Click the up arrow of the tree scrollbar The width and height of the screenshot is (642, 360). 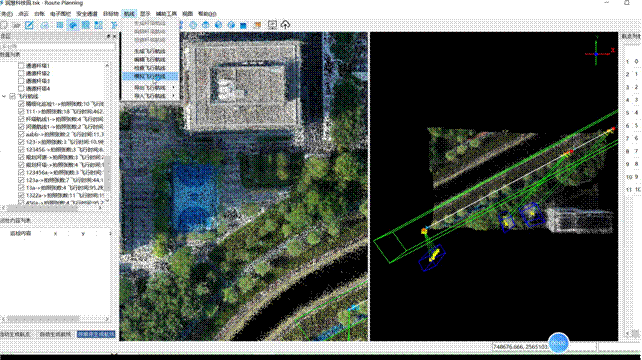click(107, 65)
